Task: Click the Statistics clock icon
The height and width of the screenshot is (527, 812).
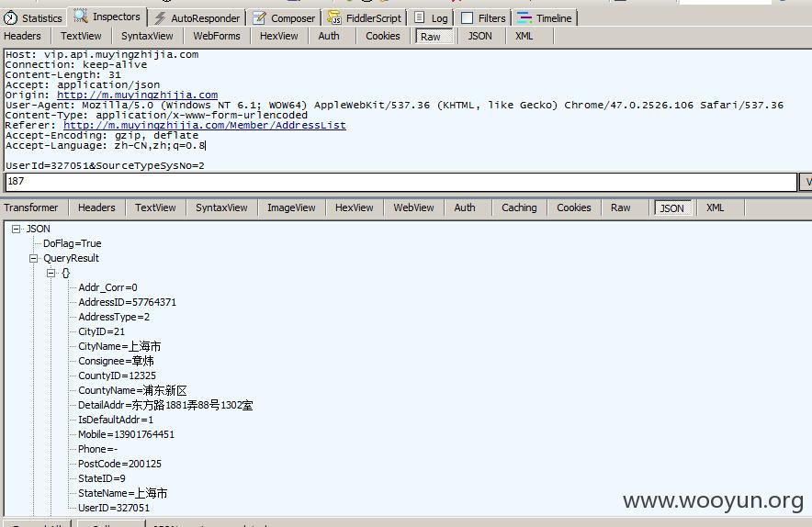Action: tap(10, 18)
